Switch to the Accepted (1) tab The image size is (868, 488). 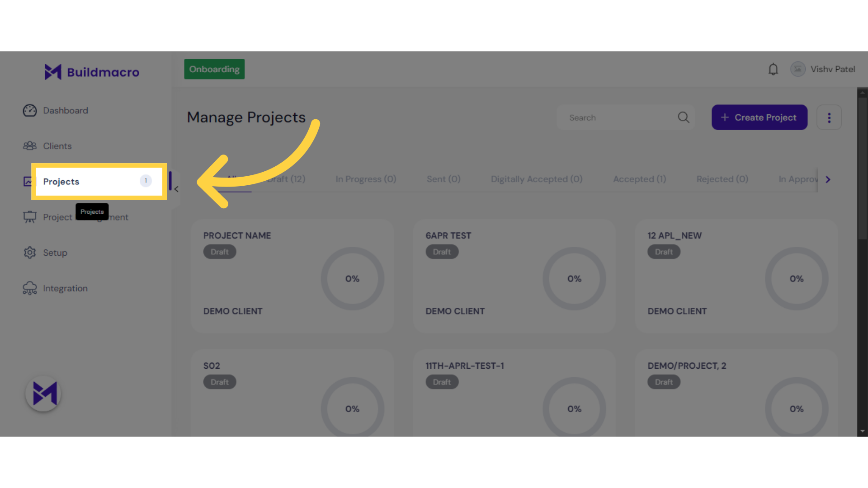point(639,178)
